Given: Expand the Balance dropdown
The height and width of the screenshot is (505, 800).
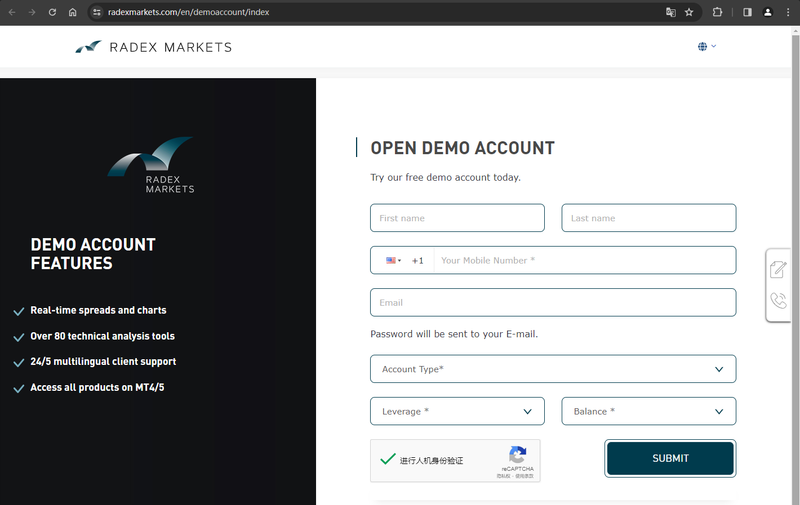Looking at the screenshot, I should point(648,411).
